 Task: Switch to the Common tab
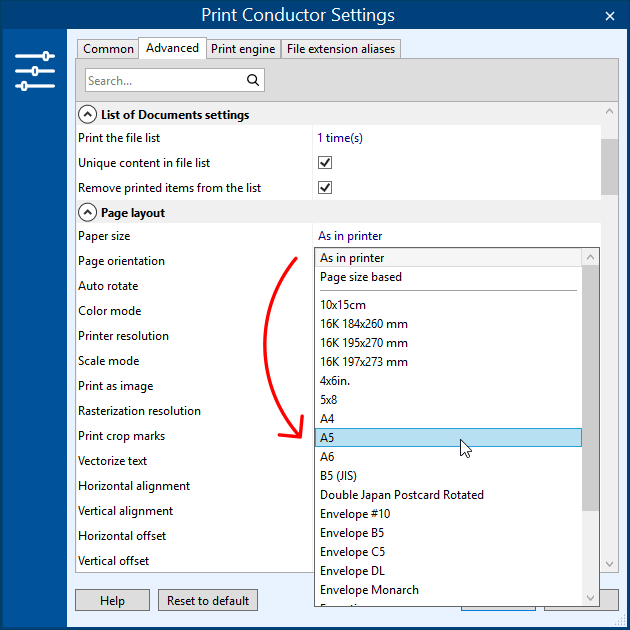108,49
